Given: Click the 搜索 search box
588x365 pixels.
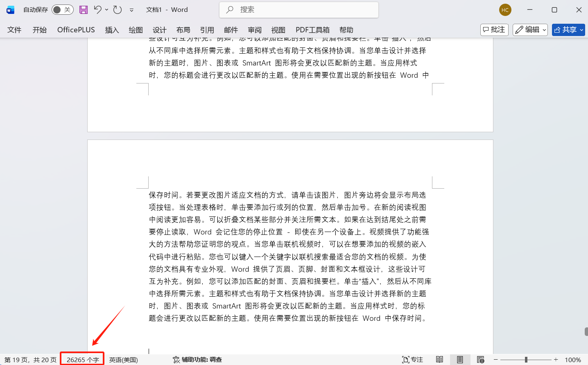Looking at the screenshot, I should [299, 10].
